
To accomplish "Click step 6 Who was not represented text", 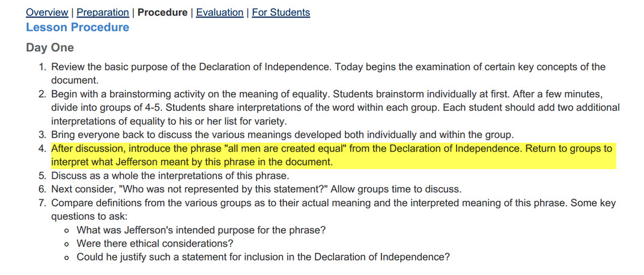I will pos(257,190).
